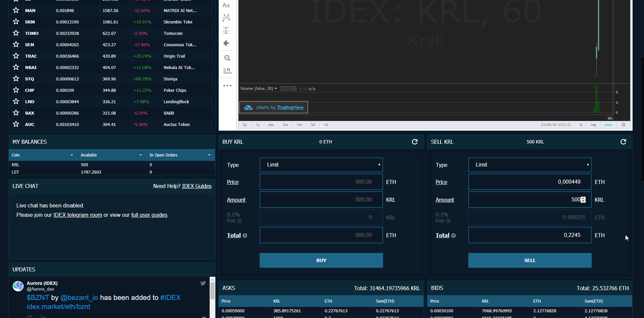The height and width of the screenshot is (318, 644).
Task: Set chart range to 3m
Action: coord(285,125)
